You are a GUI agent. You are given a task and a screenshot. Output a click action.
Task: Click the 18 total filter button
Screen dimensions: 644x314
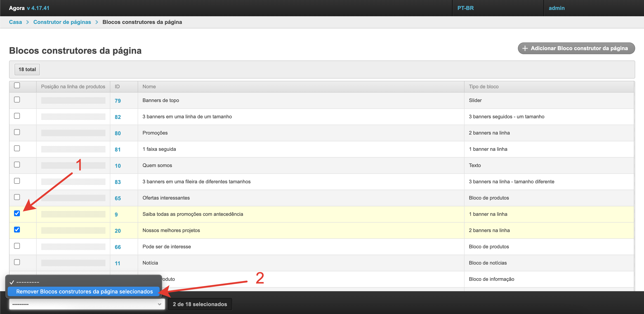point(27,69)
